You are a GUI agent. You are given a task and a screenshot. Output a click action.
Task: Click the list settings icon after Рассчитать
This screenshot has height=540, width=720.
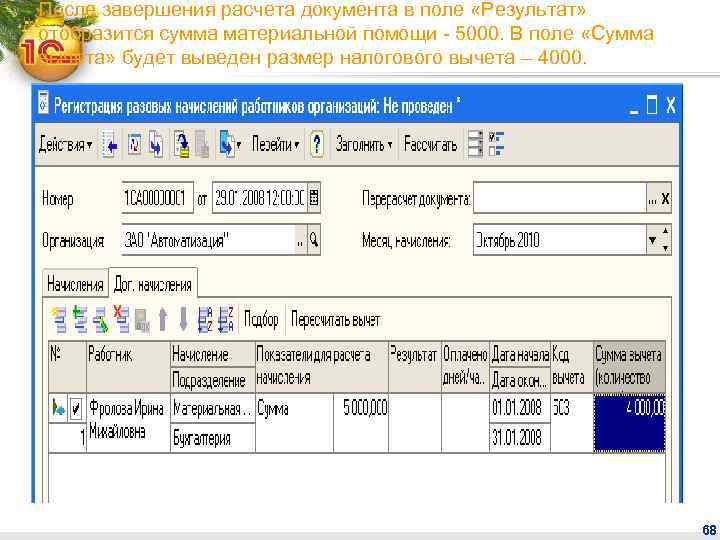[475, 144]
